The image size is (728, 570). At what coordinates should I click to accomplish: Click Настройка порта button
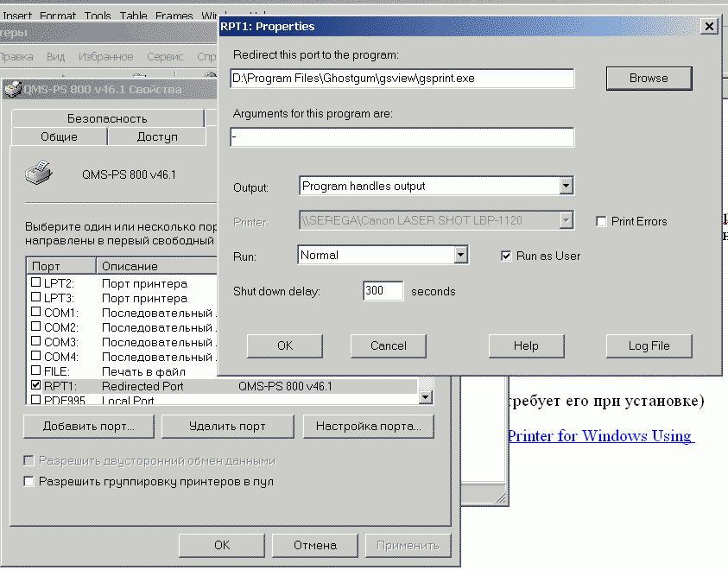pos(369,426)
